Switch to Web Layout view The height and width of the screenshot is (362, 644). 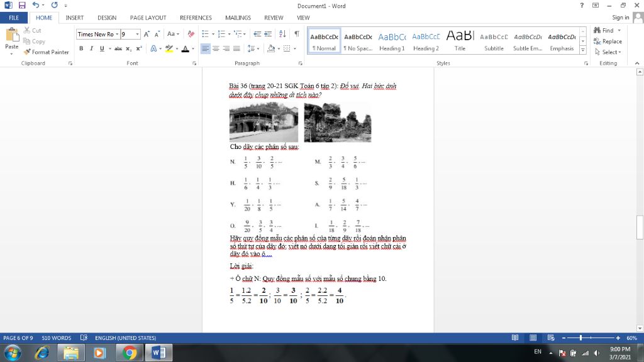[551, 337]
